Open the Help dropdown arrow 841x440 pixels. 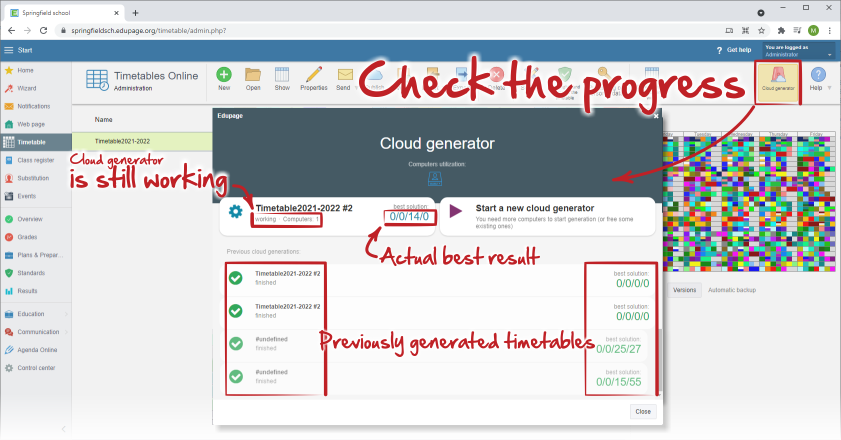(830, 87)
